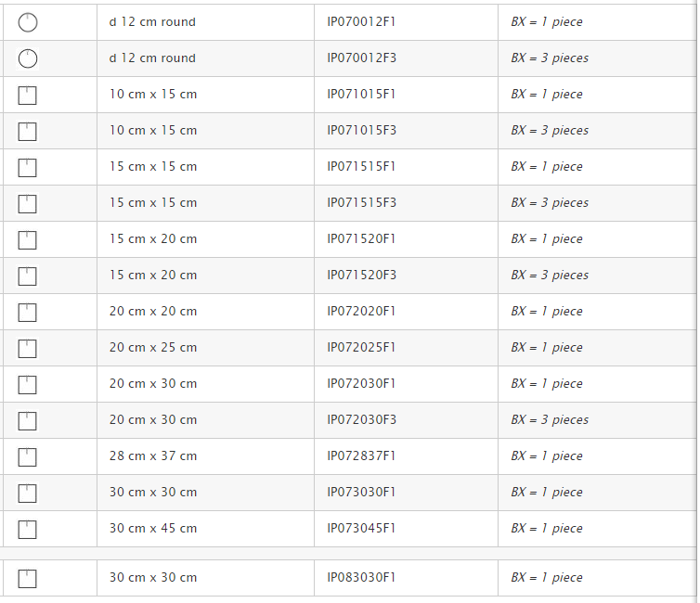Select the "20 cm x 30 cm" size for IP072030F1
The height and width of the screenshot is (603, 700).
pyautogui.click(x=153, y=384)
